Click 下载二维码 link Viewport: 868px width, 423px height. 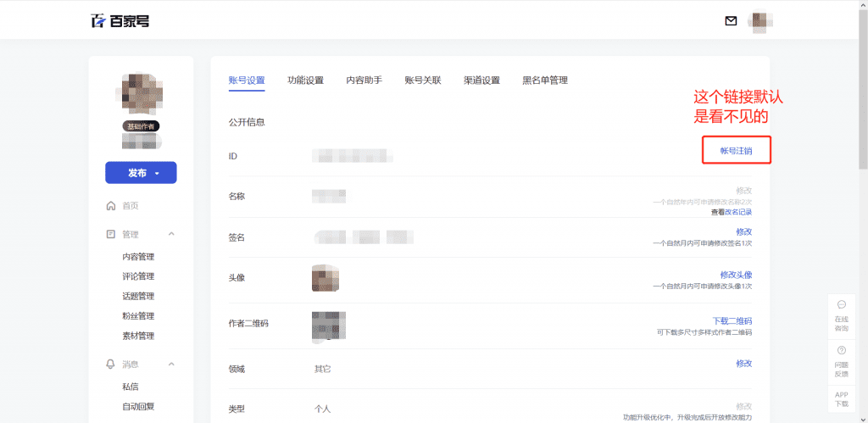click(x=732, y=320)
